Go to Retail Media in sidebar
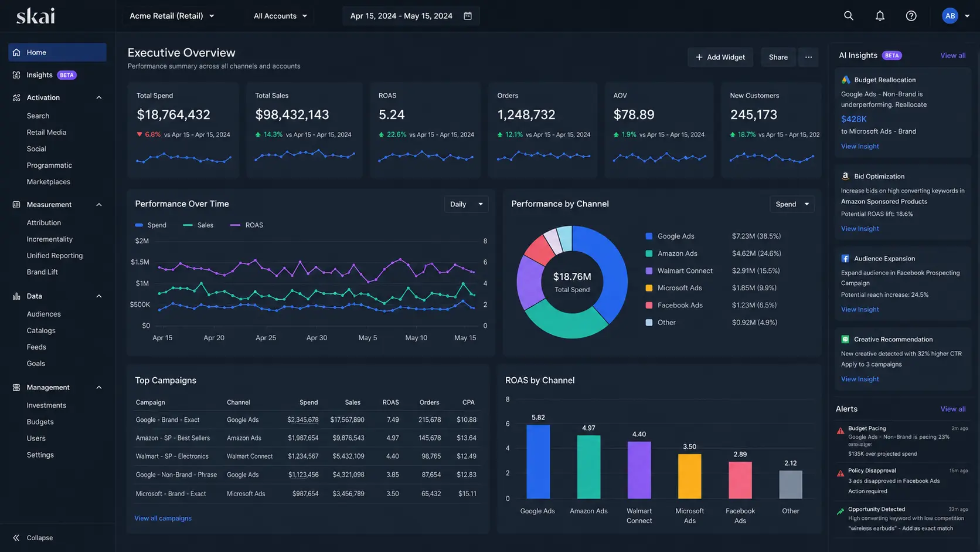This screenshot has width=980, height=552. pyautogui.click(x=46, y=133)
